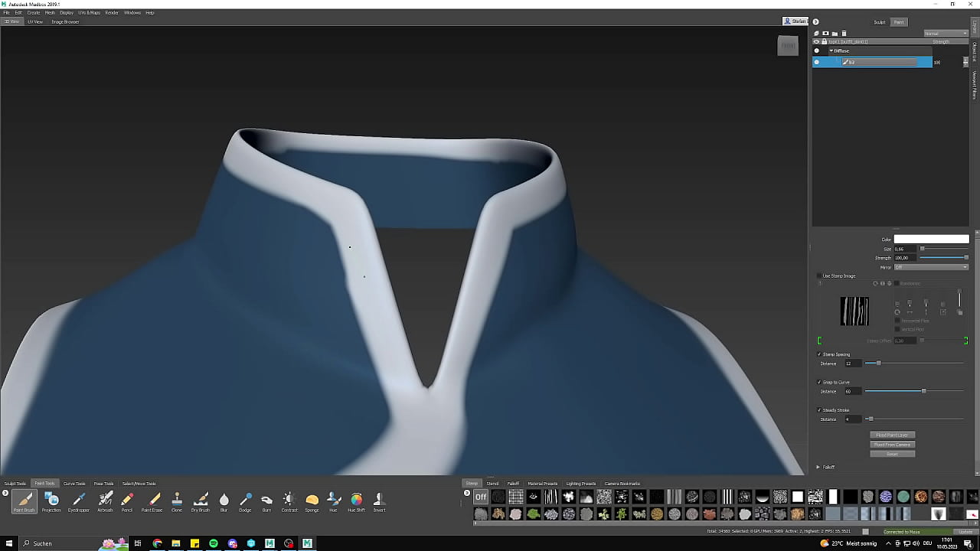Switch to the Sculpt Tools tab

15,484
